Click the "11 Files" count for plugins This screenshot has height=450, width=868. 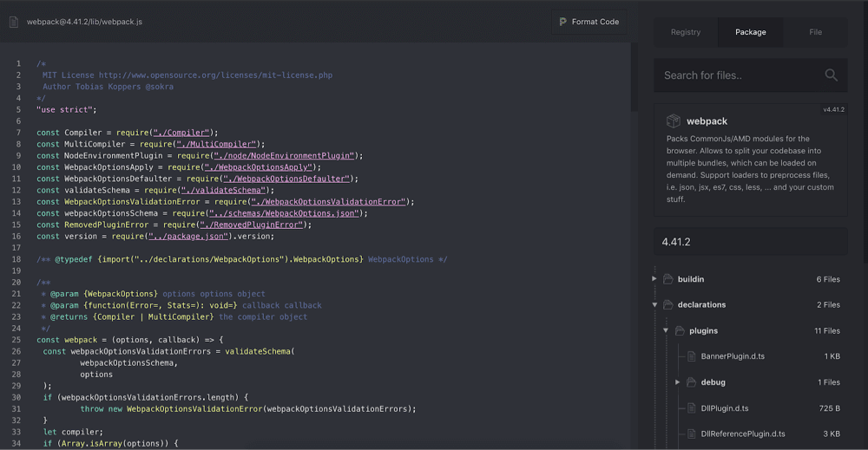coord(827,330)
